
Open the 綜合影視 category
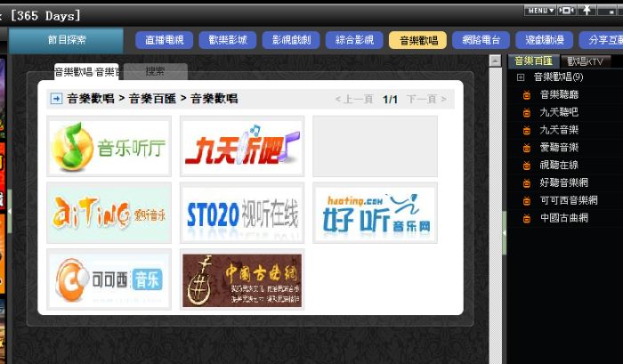point(354,40)
